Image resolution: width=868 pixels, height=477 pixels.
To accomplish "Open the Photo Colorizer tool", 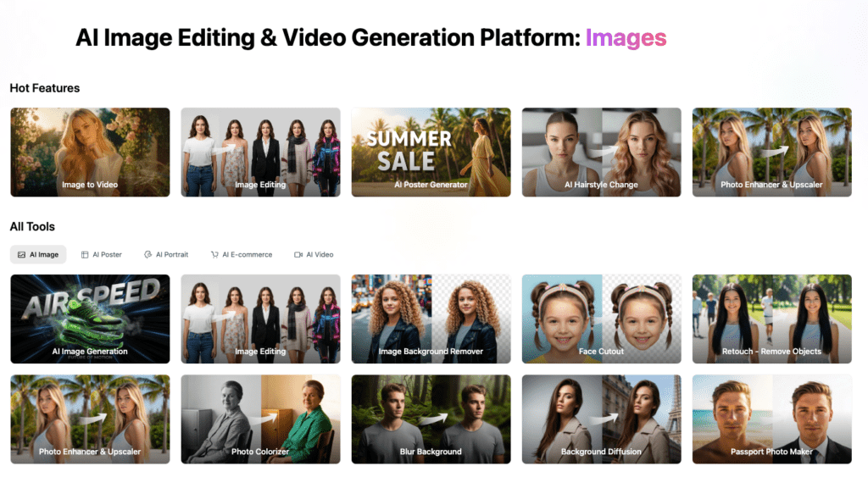I will click(x=260, y=419).
